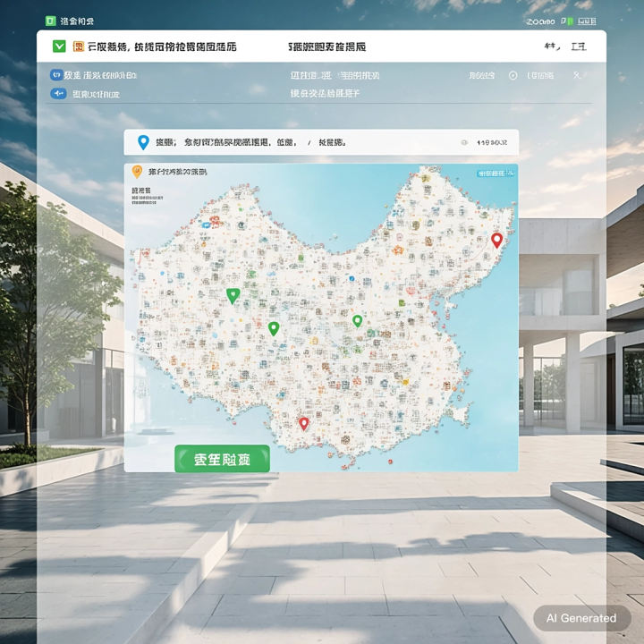The height and width of the screenshot is (644, 644).
Task: Click the orange square icon beside the header title
Action: point(79,47)
